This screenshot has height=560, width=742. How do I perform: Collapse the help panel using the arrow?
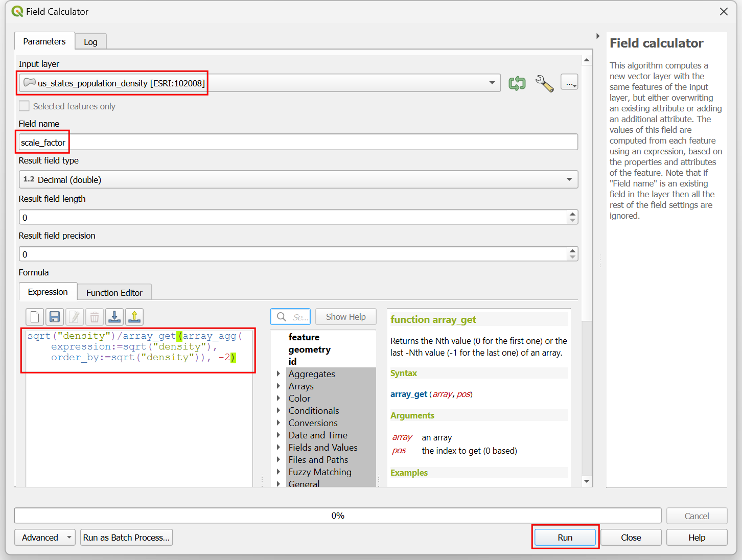tap(598, 36)
